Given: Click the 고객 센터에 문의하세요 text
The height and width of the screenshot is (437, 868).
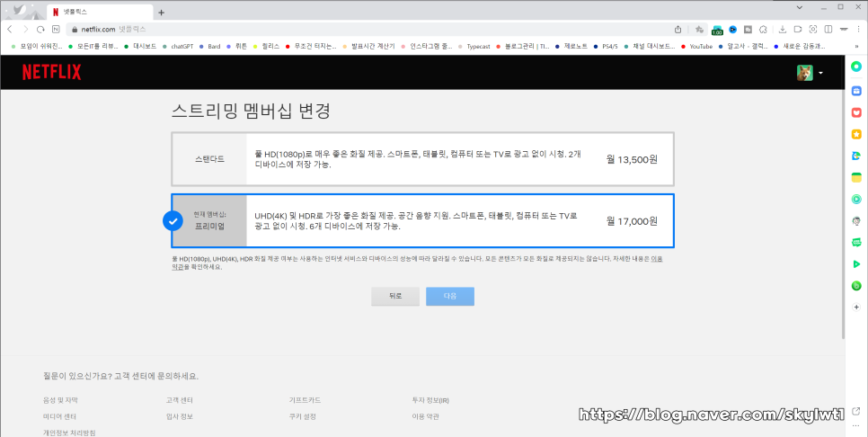Looking at the screenshot, I should 155,377.
